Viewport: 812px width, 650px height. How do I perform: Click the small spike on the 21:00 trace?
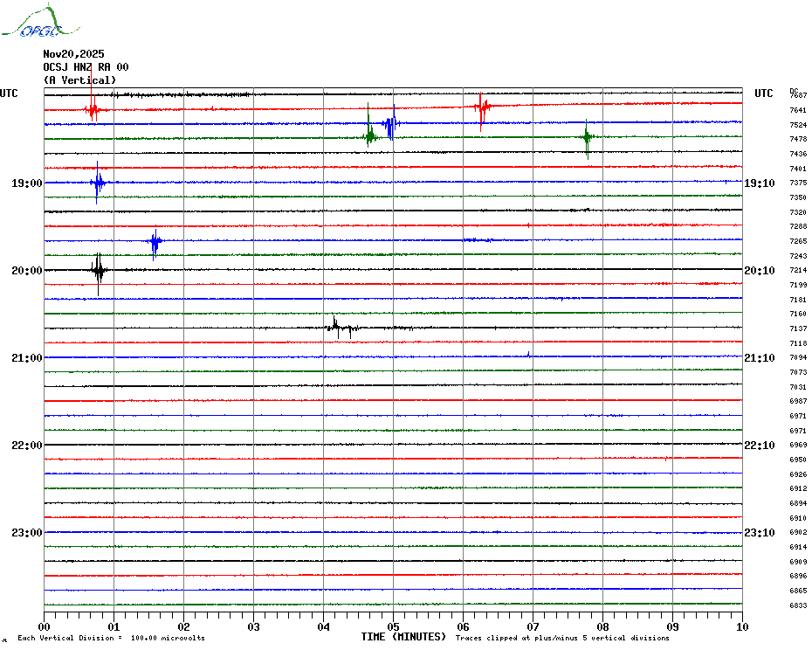[528, 354]
